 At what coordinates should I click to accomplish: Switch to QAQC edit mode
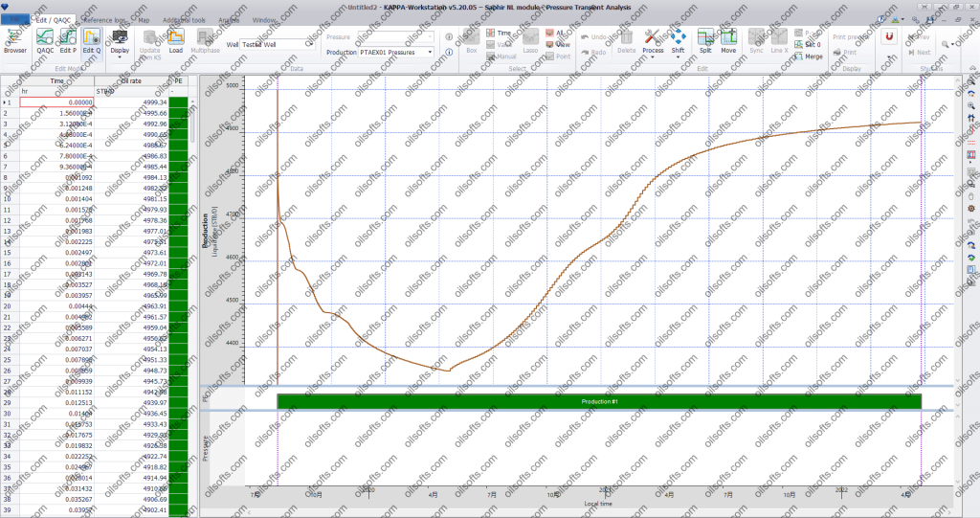coord(45,42)
